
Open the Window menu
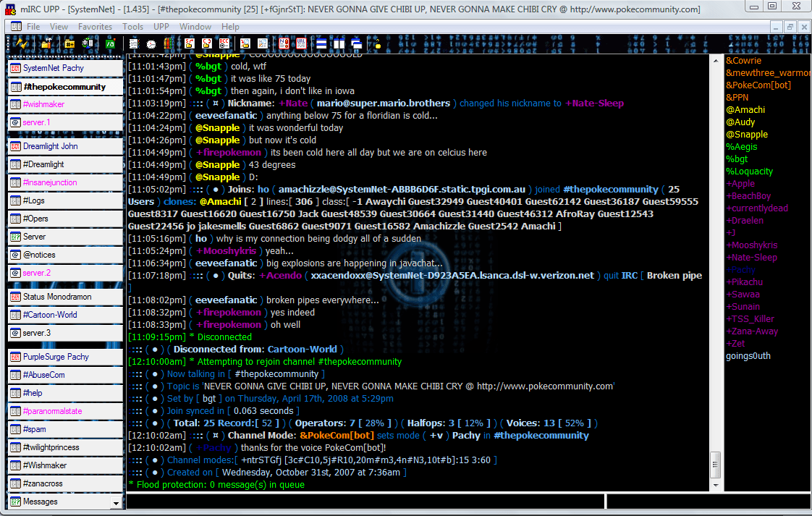coord(195,27)
